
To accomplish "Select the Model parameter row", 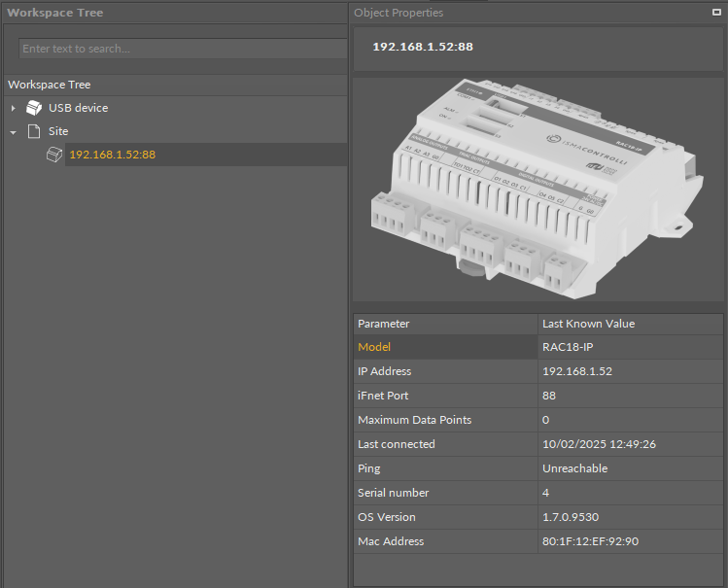I will 445,347.
